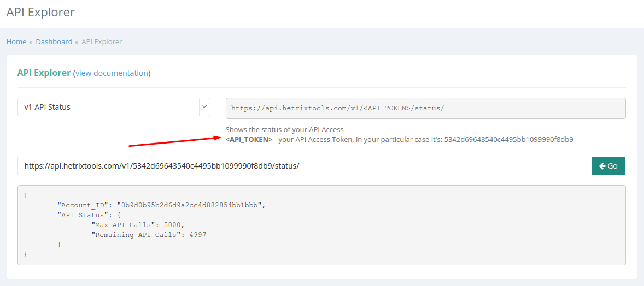
Task: Click the bold <API_TOKEN> label in description
Action: [249, 140]
